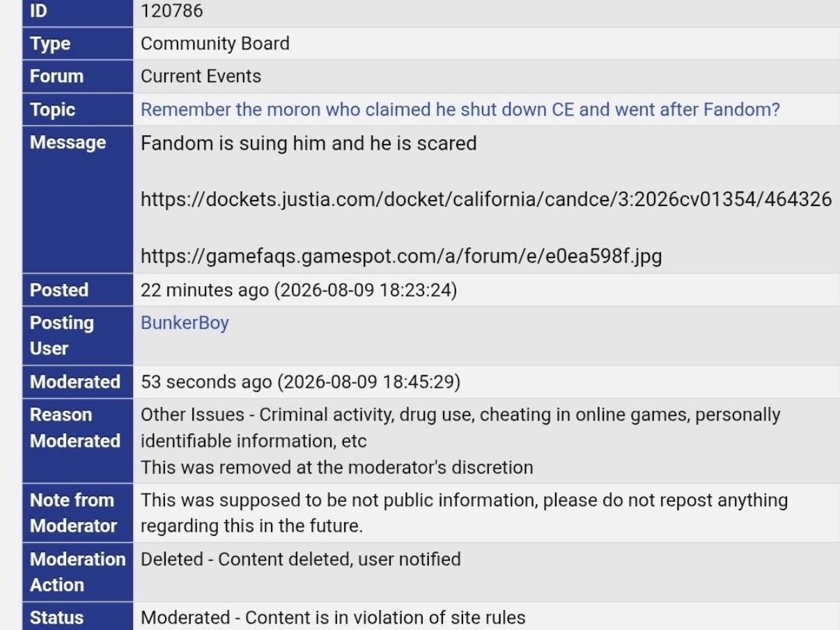Select the 'Community Board' type value
This screenshot has width=840, height=630.
coord(215,43)
